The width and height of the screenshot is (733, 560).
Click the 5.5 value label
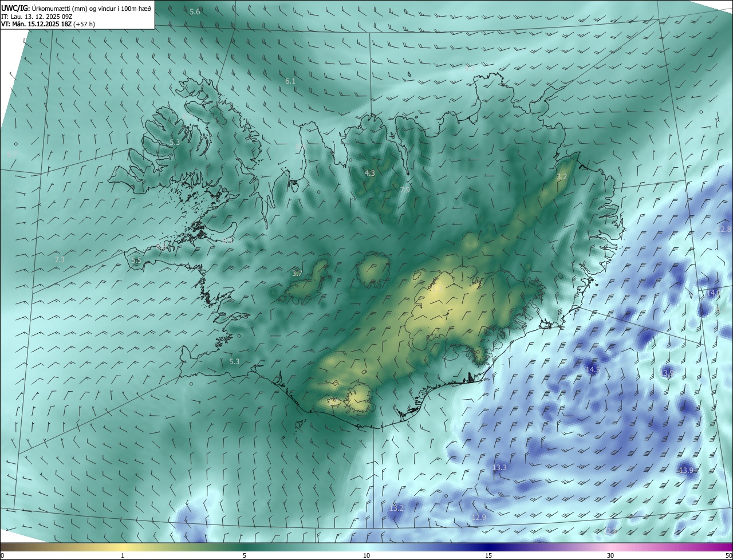click(x=136, y=261)
